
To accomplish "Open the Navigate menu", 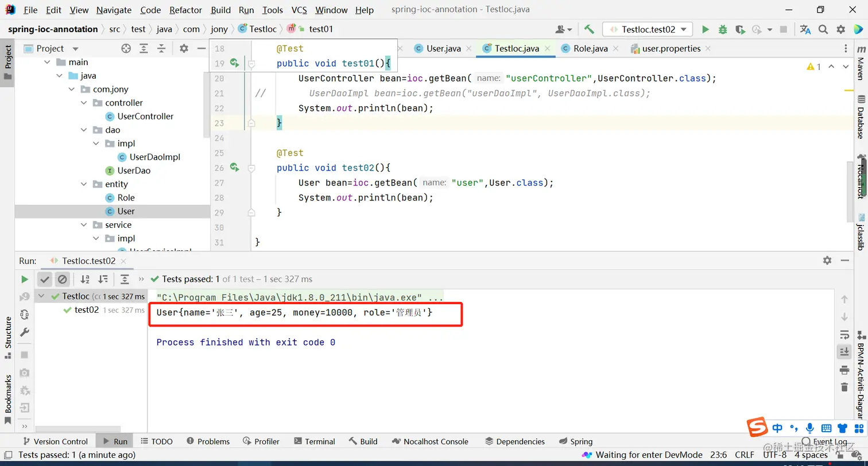I will (x=114, y=10).
